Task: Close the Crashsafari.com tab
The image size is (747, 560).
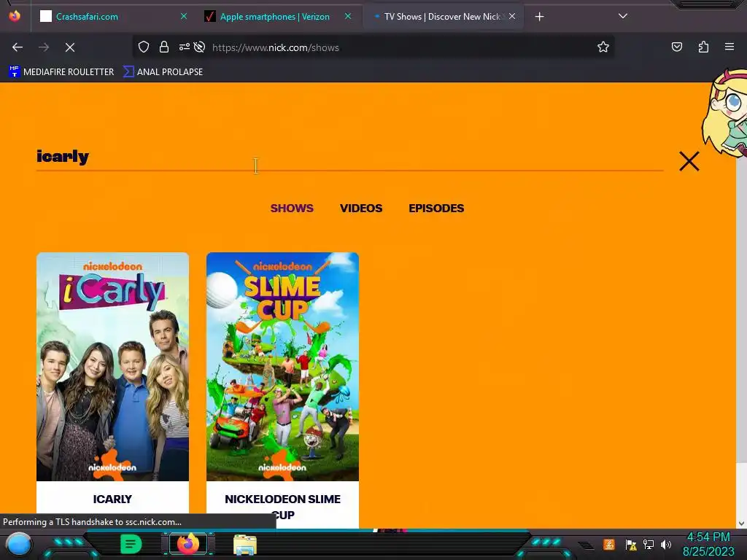Action: [x=184, y=16]
